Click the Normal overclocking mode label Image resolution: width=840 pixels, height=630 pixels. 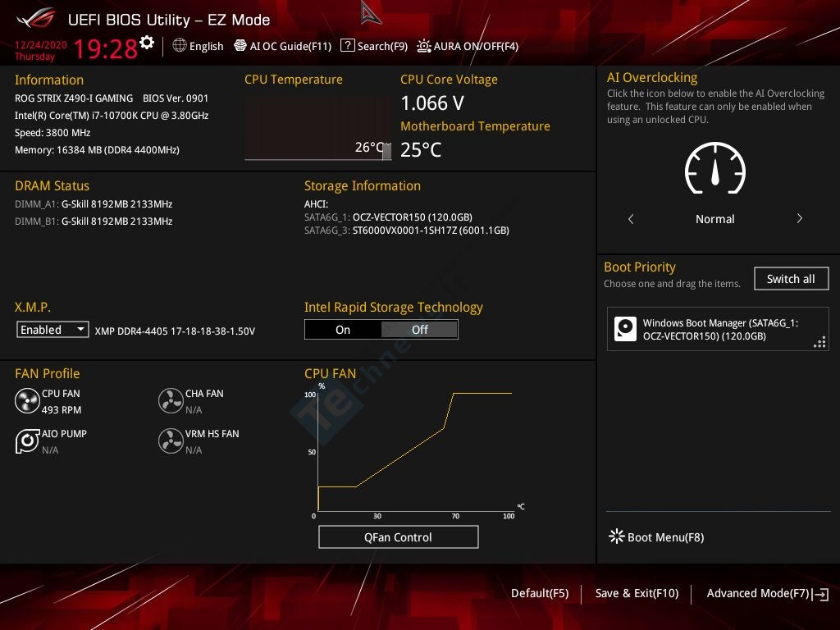click(714, 219)
